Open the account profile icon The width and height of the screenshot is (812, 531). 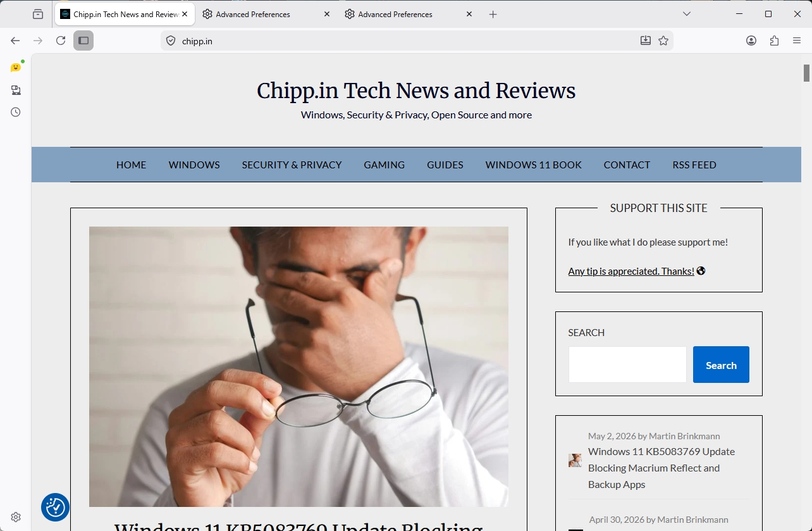[x=751, y=41]
